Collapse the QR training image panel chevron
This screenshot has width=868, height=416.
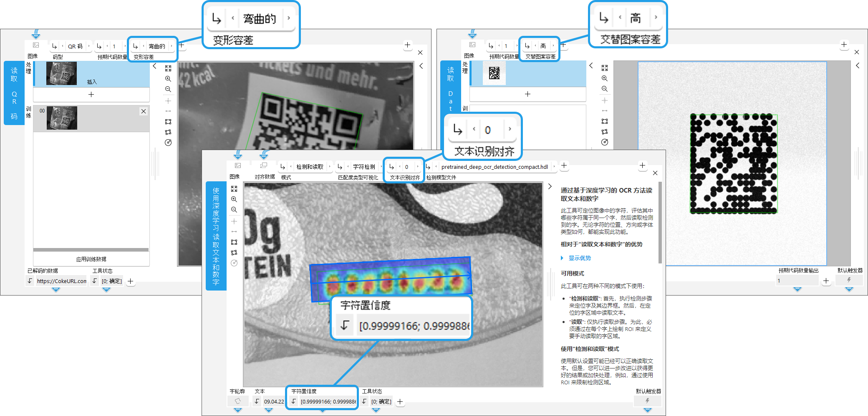click(154, 66)
